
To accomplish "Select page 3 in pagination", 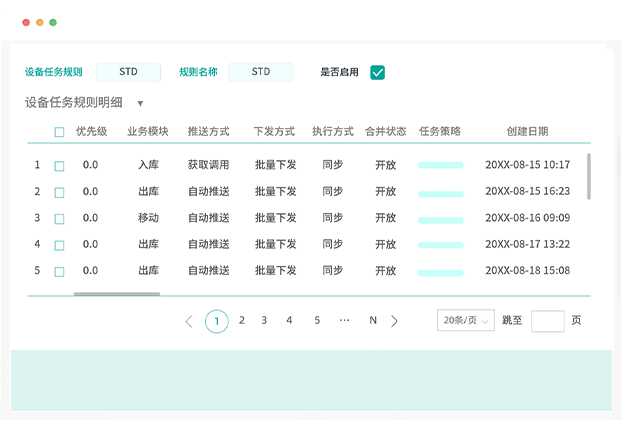I will click(x=264, y=320).
